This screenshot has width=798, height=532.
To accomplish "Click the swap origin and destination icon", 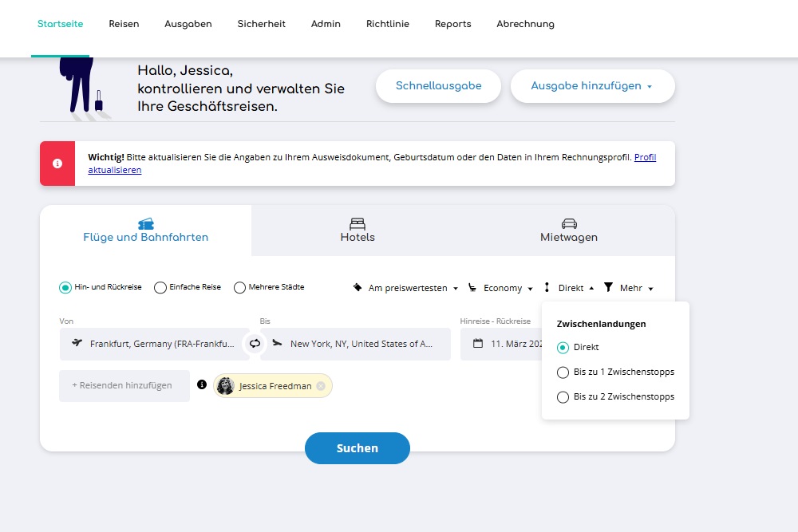I will pos(255,343).
